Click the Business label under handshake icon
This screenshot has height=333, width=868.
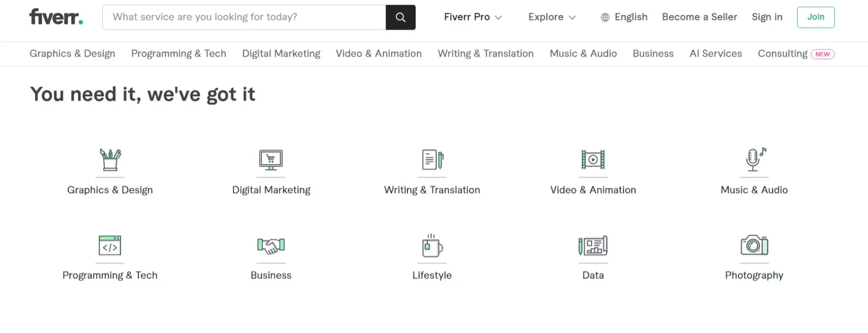click(271, 275)
